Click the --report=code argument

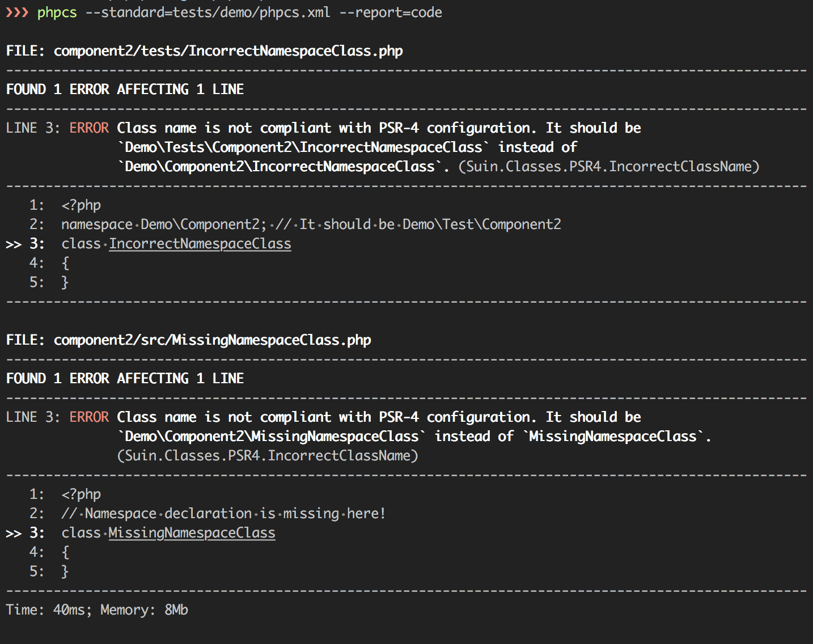tap(391, 12)
